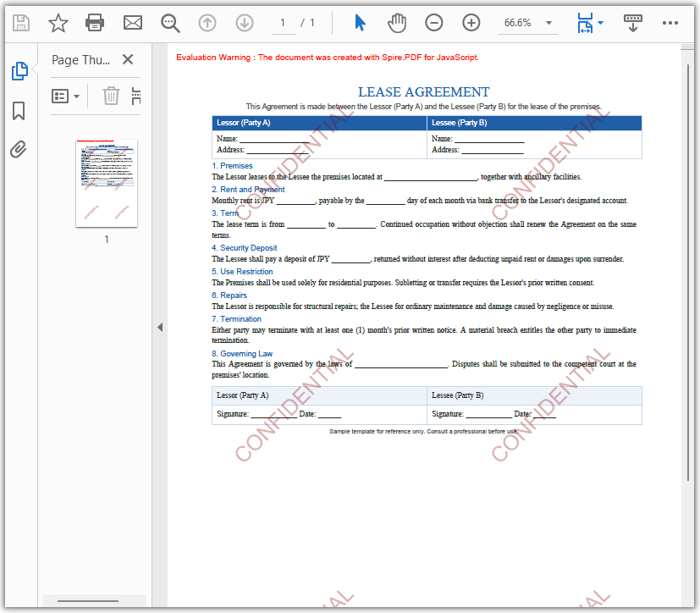Click the delete page trash icon
The height and width of the screenshot is (613, 700).
pos(111,96)
